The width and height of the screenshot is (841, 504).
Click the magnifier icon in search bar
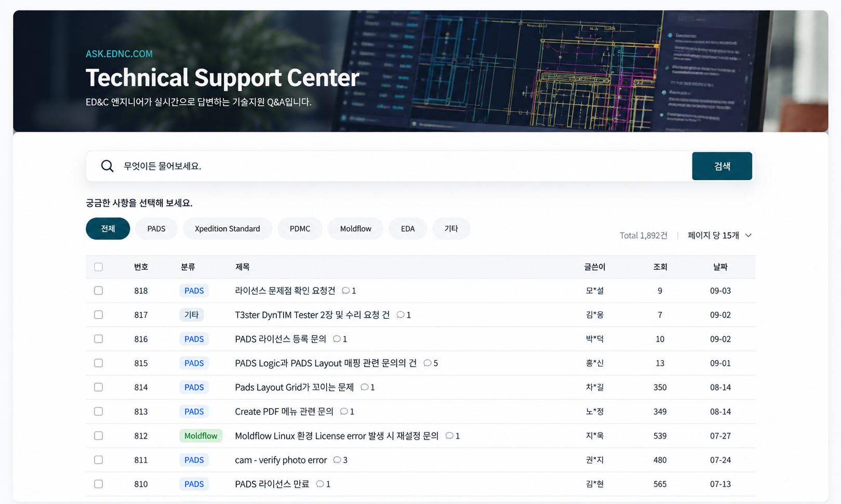pyautogui.click(x=107, y=166)
